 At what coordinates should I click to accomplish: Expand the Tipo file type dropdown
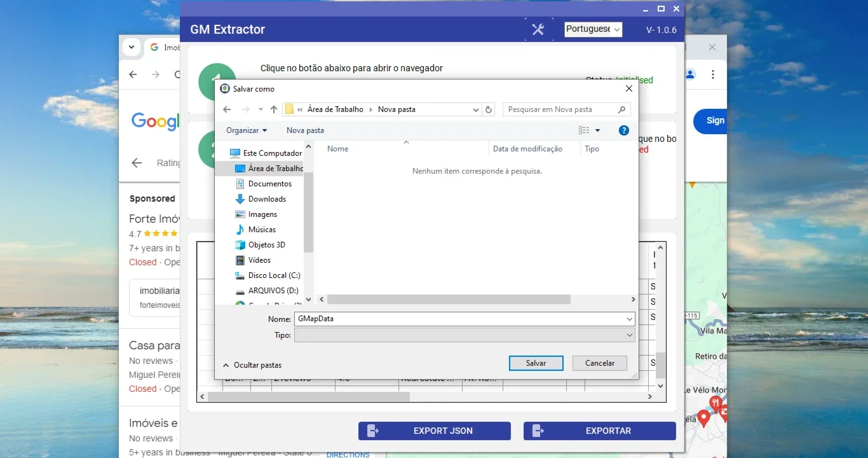[x=464, y=335]
